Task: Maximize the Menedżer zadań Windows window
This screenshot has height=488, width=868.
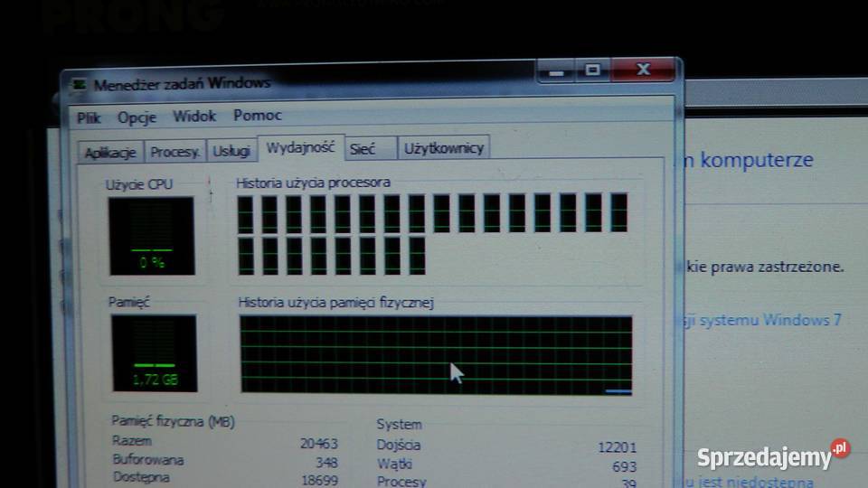Action: tap(592, 70)
